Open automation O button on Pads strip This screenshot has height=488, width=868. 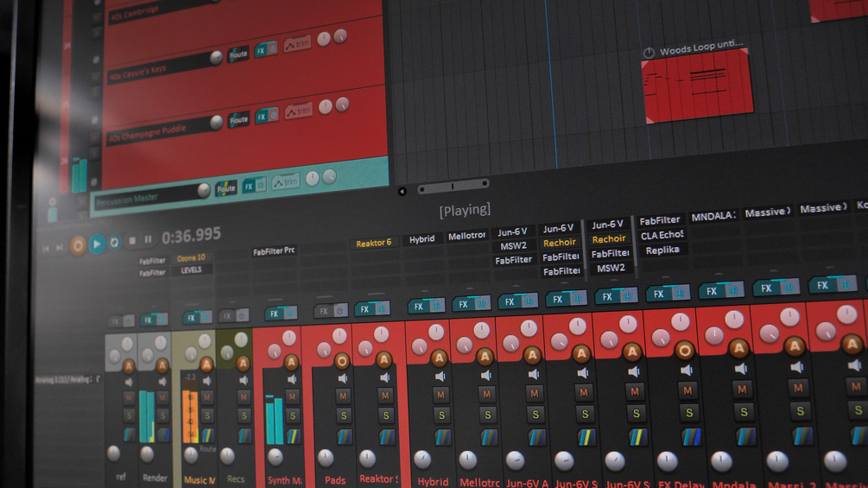[342, 362]
